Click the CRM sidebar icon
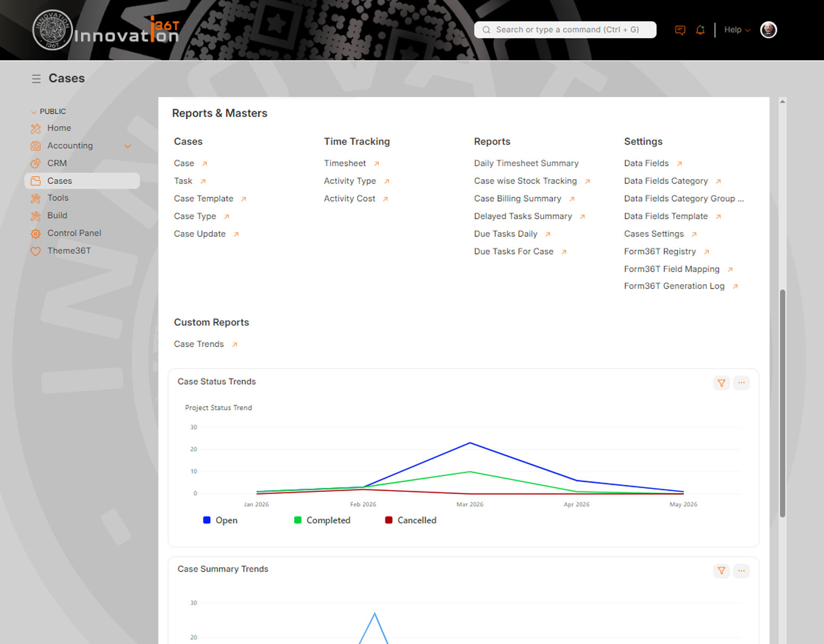Image resolution: width=824 pixels, height=644 pixels. 36,163
